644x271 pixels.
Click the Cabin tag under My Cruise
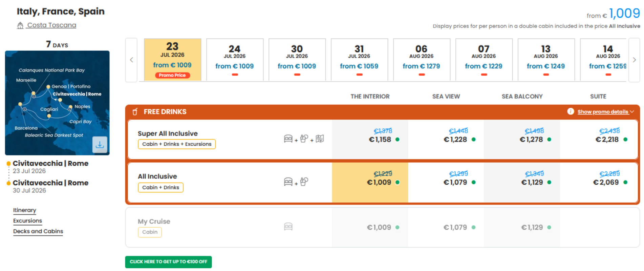pos(150,232)
